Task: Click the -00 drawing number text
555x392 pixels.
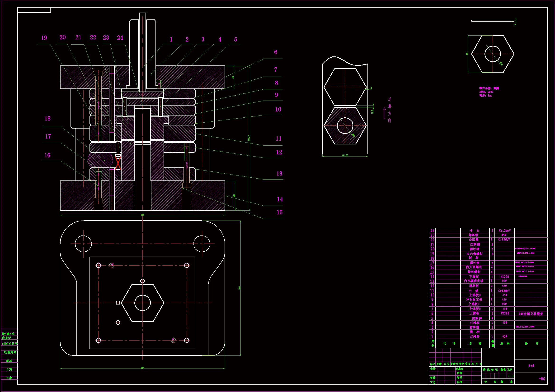Action: pyautogui.click(x=542, y=379)
